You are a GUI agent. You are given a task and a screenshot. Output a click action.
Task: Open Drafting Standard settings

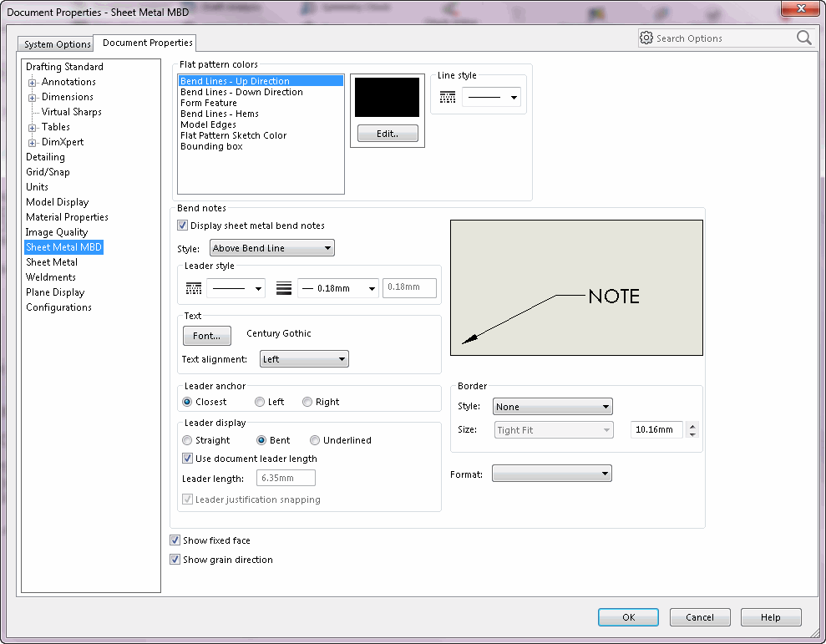[x=64, y=66]
